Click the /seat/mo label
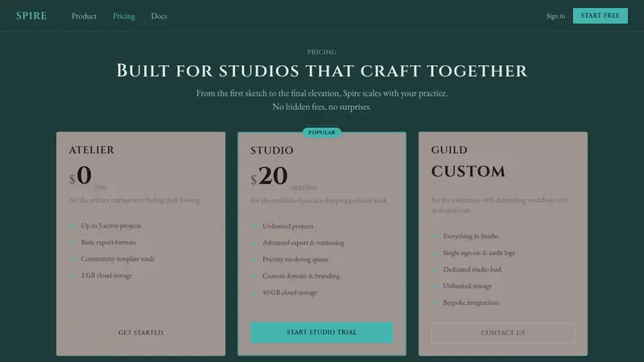Screen dimensions: 644x362 click(x=303, y=187)
